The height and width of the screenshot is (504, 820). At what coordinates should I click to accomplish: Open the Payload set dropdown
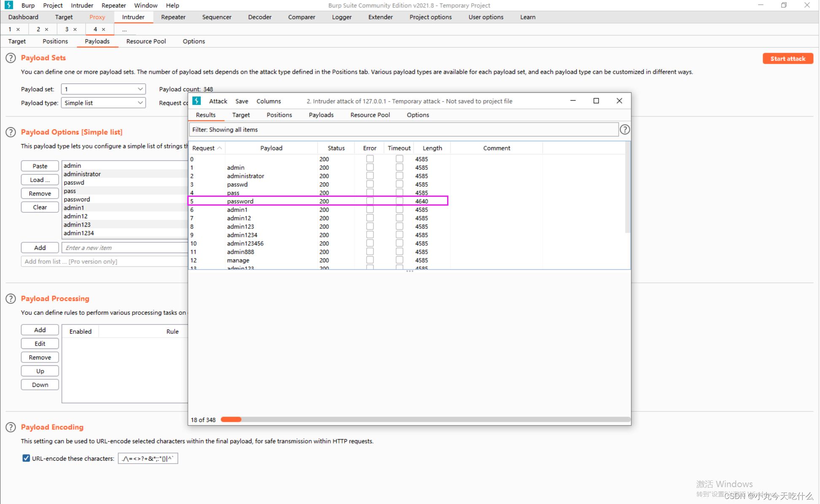(103, 89)
